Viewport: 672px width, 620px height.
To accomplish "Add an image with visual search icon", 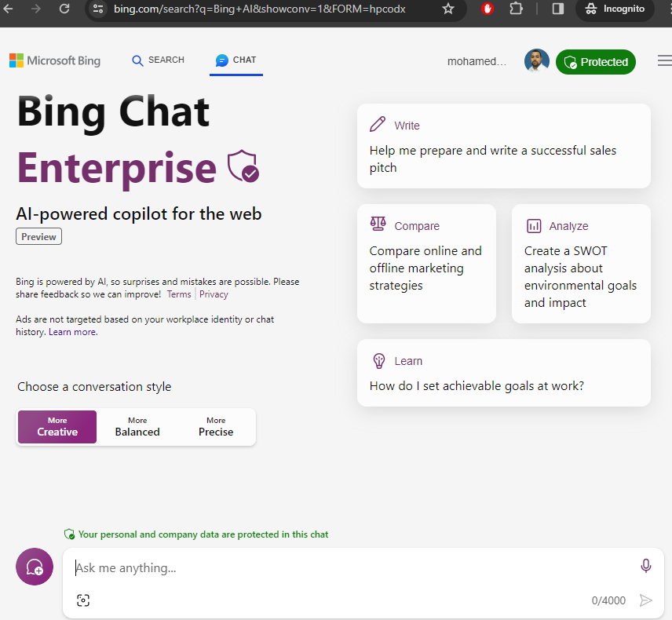I will click(x=83, y=600).
